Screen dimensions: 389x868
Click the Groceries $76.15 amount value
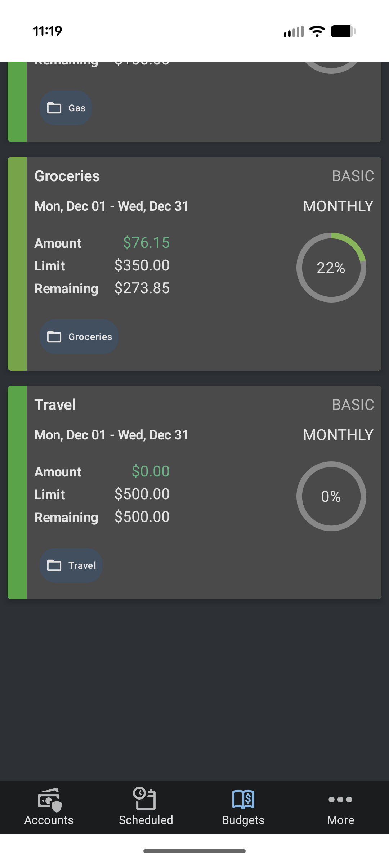tap(146, 243)
